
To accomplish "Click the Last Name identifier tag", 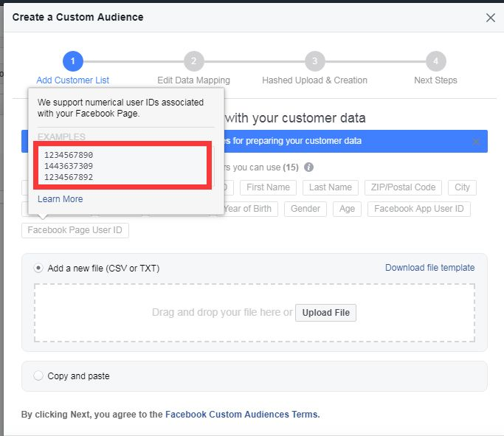I will [331, 187].
